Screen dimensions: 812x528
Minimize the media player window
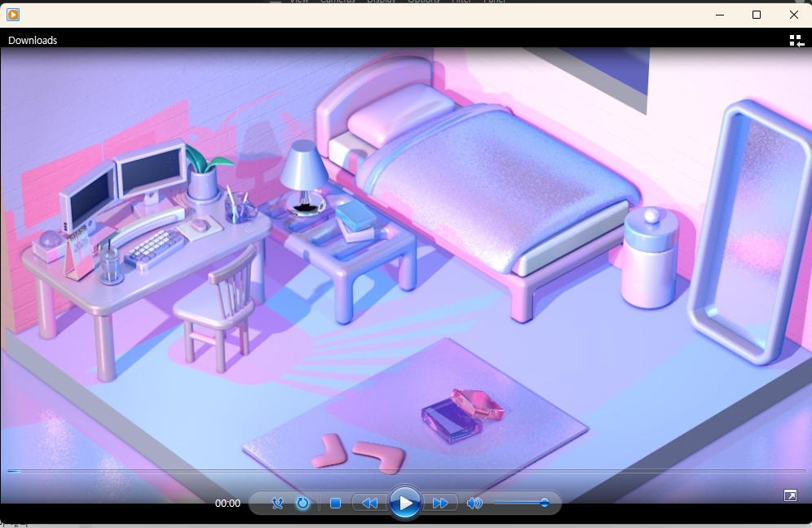(720, 15)
